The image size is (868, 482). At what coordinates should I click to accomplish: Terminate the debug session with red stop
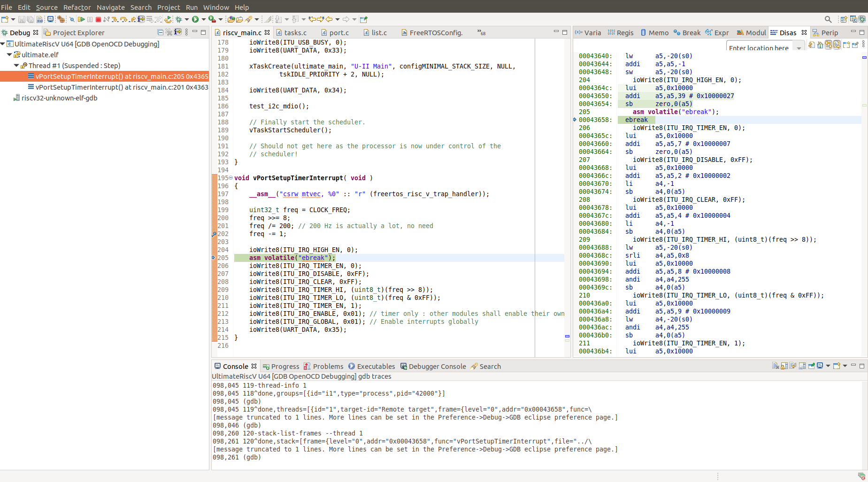click(x=98, y=19)
